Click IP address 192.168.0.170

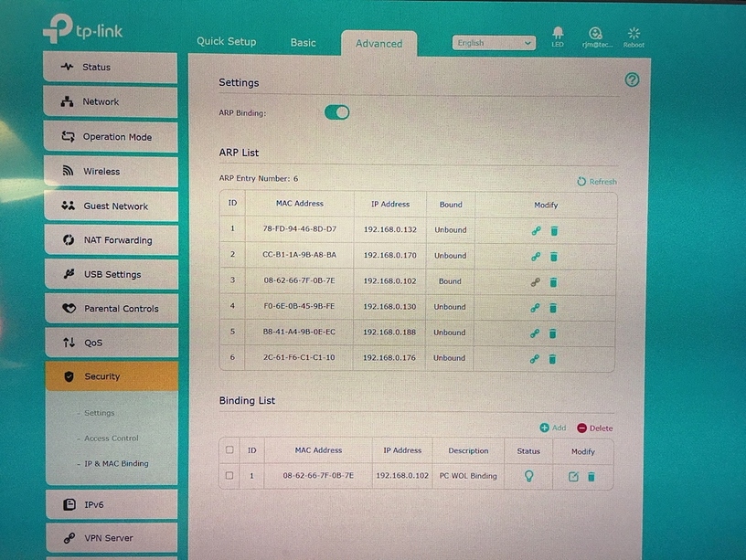click(x=390, y=255)
